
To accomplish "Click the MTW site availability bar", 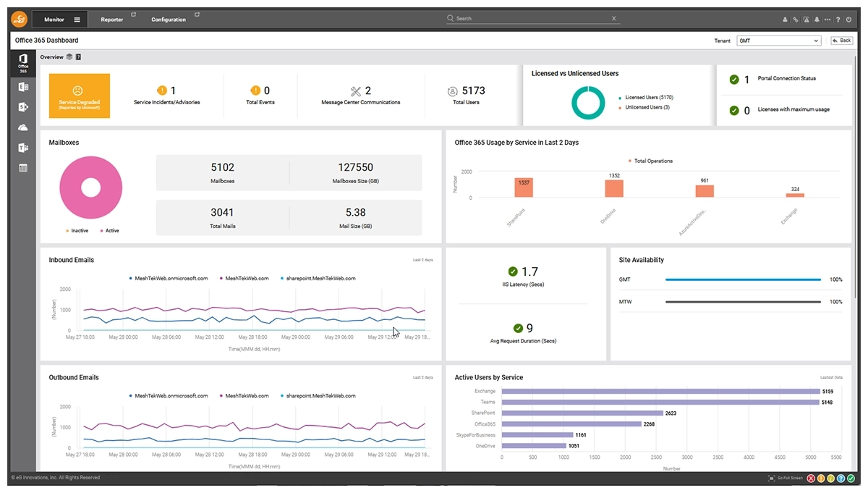I will [x=743, y=301].
